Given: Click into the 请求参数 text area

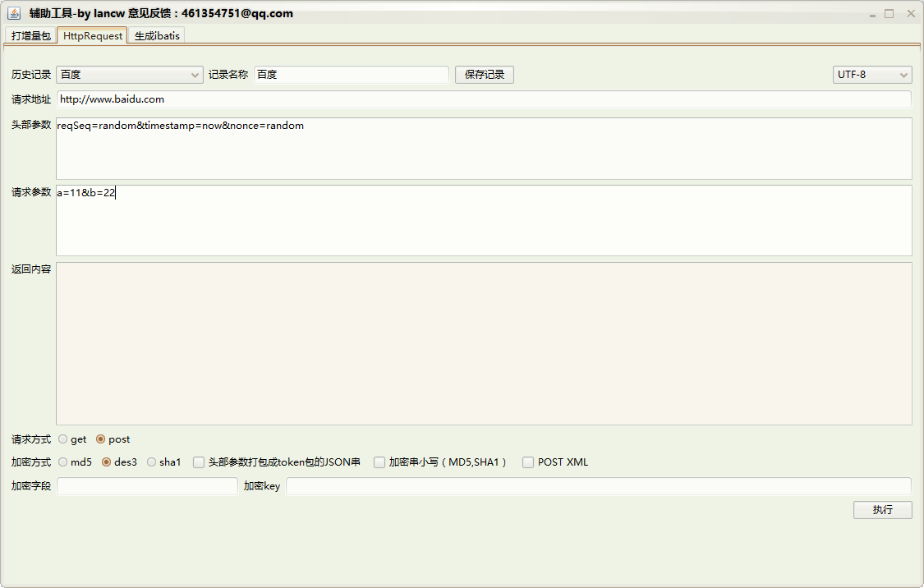Looking at the screenshot, I should click(x=484, y=220).
